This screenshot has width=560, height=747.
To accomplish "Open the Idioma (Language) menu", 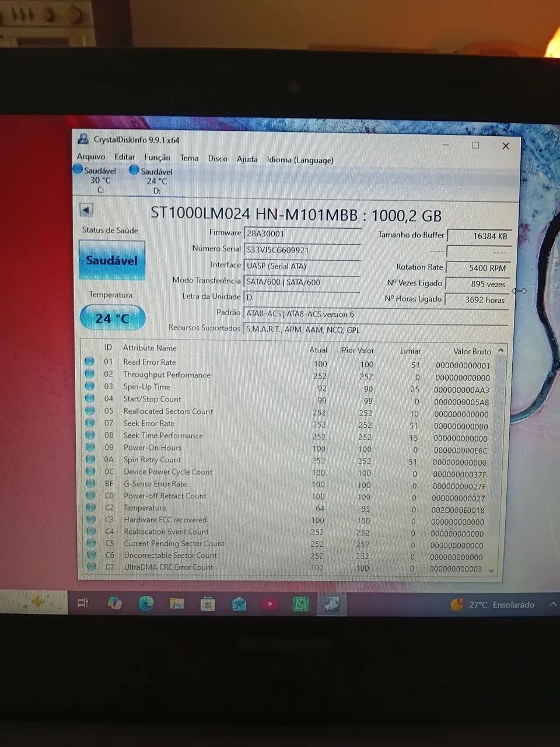I will coord(300,160).
